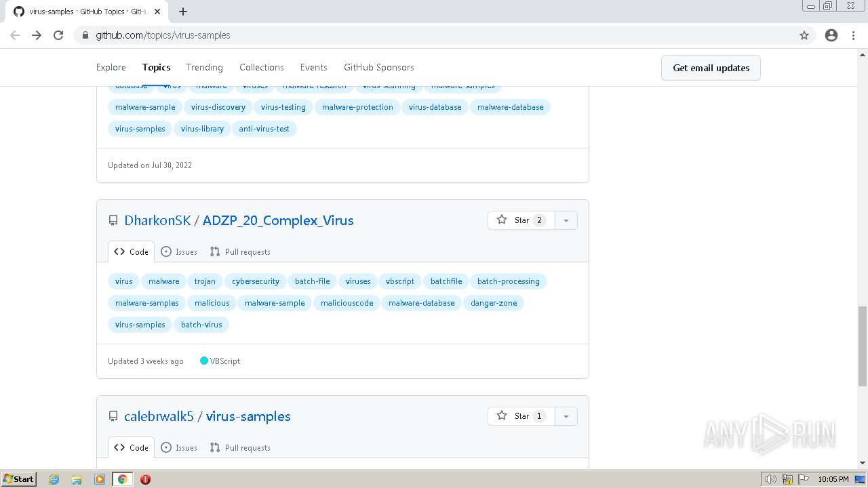The width and height of the screenshot is (868, 488).
Task: Open DharkonSK user link
Action: 157,220
